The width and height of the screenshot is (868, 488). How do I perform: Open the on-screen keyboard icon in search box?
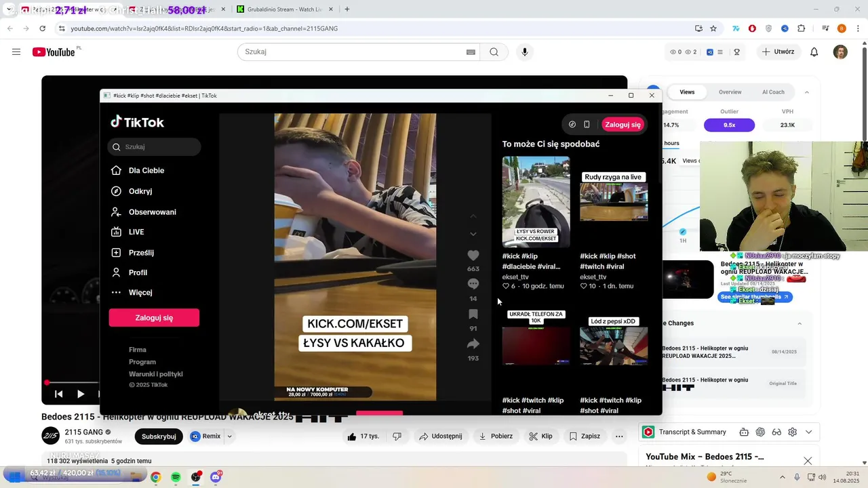tap(471, 52)
